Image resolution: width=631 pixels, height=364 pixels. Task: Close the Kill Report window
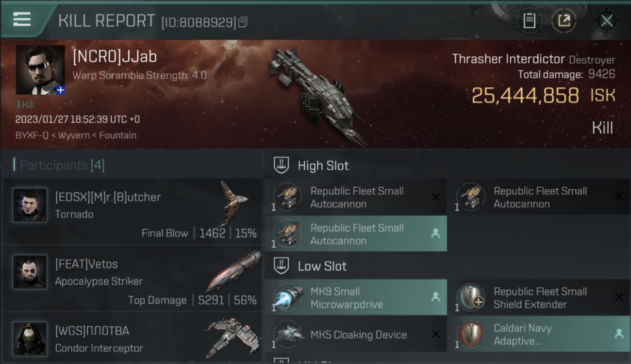click(x=607, y=21)
